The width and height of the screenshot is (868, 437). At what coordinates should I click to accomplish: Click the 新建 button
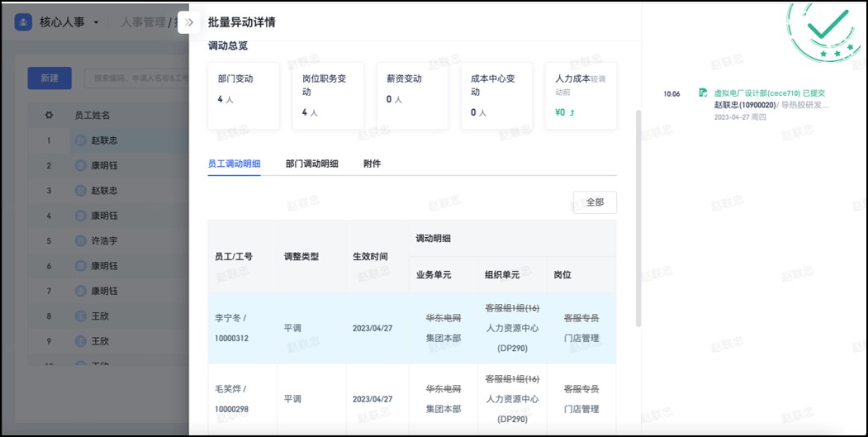[49, 78]
